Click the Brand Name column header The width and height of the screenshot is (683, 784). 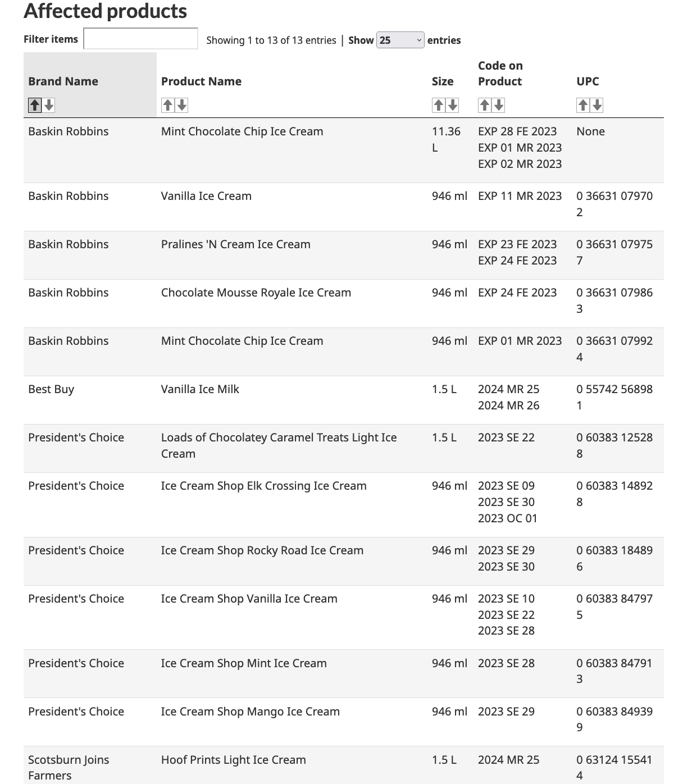tap(63, 81)
